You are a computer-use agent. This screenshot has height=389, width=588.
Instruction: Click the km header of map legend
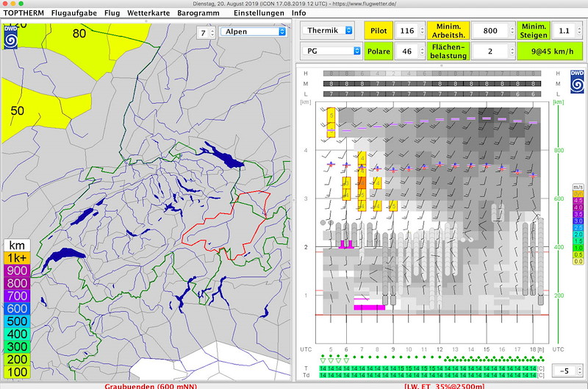pyautogui.click(x=17, y=246)
